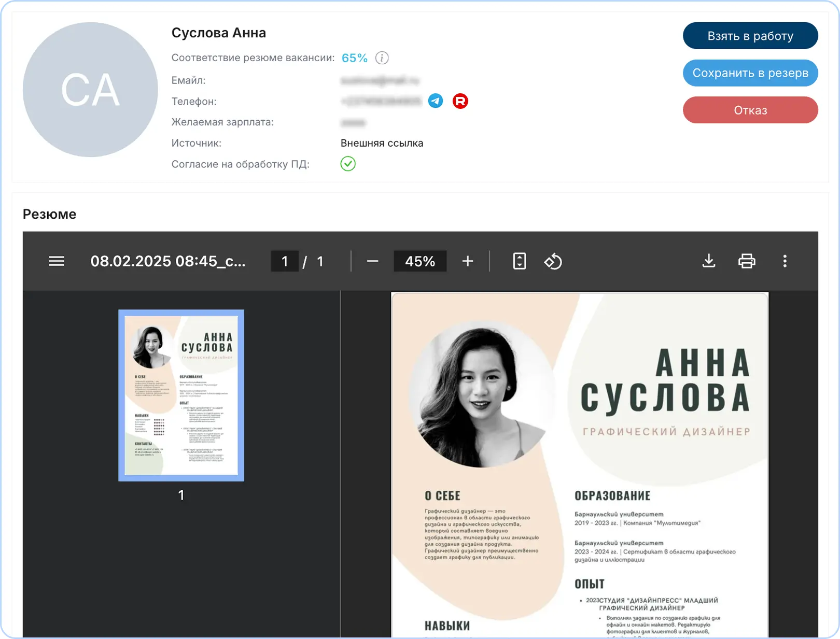Select the page 1 thumbnail
Viewport: 840px width, 639px height.
[x=181, y=395]
